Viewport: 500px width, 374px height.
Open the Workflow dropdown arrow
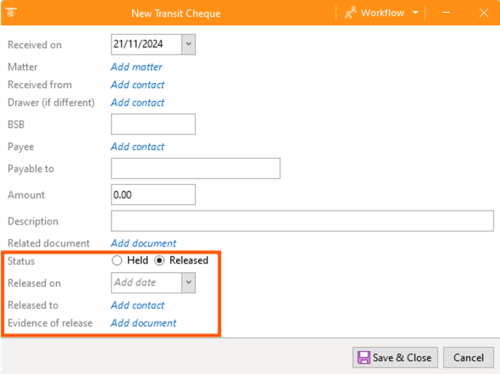(x=415, y=13)
